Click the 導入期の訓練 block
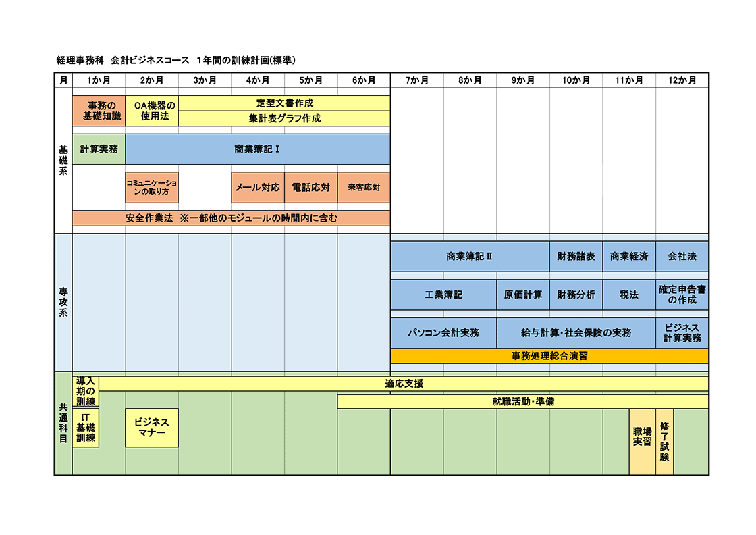This screenshot has width=756, height=535. pyautogui.click(x=86, y=391)
